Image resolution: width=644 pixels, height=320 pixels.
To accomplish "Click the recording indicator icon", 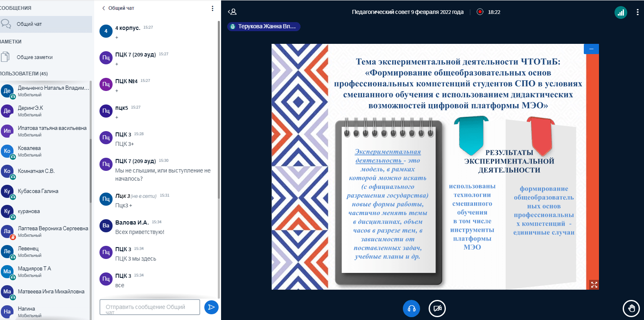I will pos(480,12).
